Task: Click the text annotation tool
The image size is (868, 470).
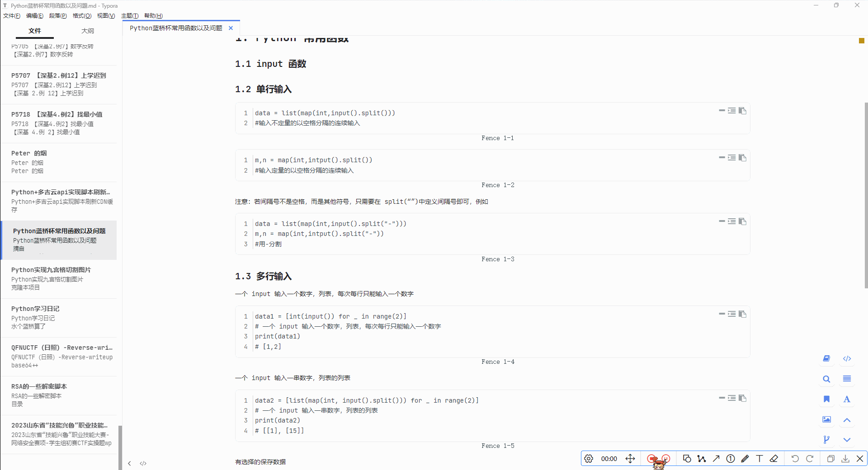Action: coord(759,459)
